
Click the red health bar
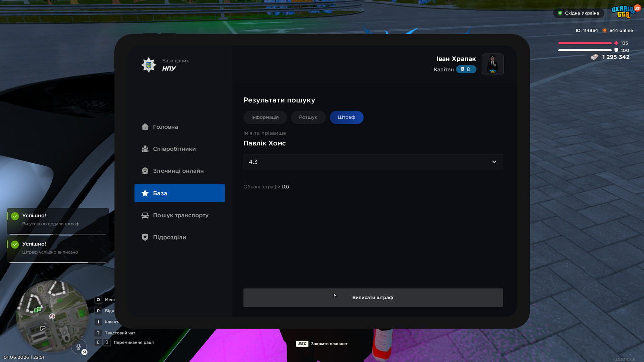[585, 43]
